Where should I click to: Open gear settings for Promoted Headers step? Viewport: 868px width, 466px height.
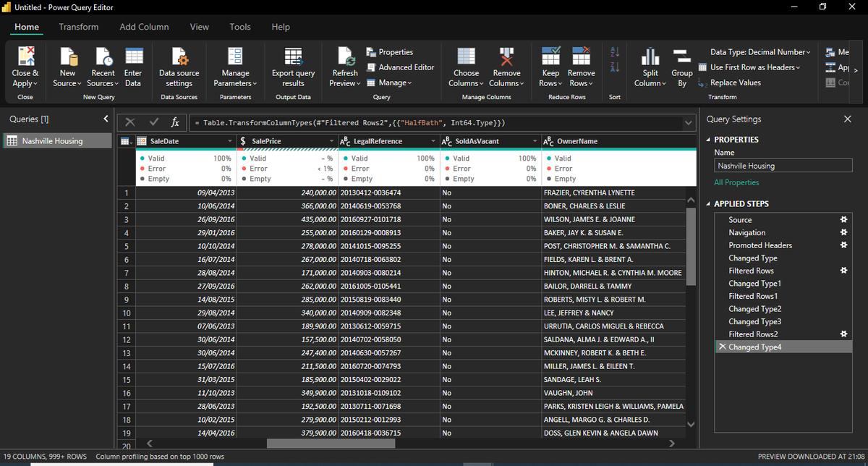843,245
